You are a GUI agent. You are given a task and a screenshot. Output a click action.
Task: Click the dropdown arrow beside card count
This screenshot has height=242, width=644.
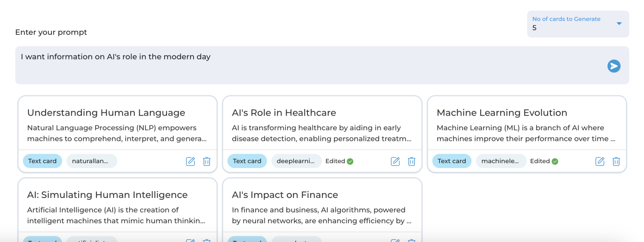(619, 24)
